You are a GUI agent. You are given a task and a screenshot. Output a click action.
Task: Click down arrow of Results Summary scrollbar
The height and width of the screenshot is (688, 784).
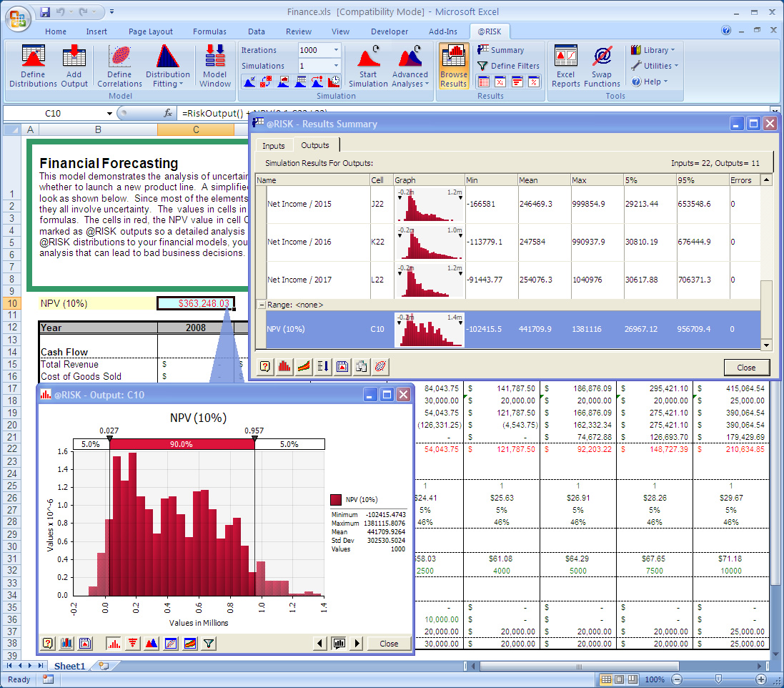click(766, 345)
